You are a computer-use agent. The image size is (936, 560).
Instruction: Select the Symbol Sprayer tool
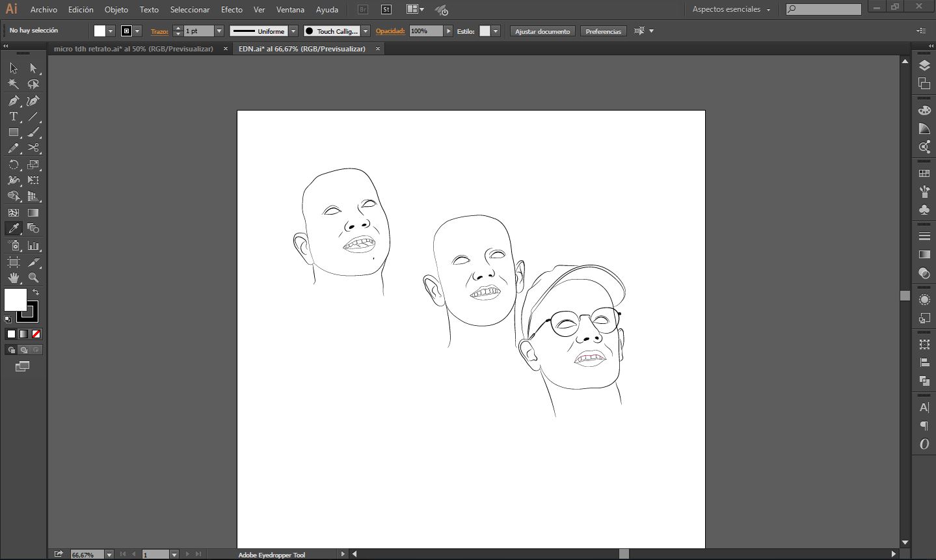coord(14,246)
